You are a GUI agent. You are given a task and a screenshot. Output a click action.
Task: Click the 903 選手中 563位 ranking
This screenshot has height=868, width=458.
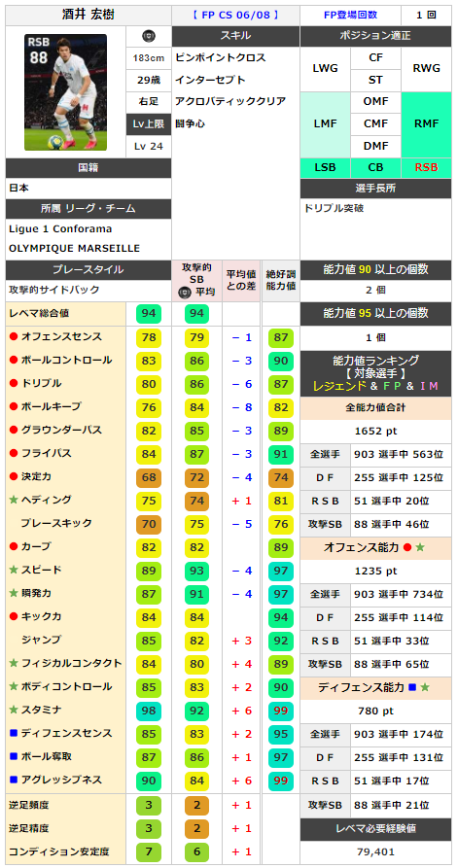[401, 454]
